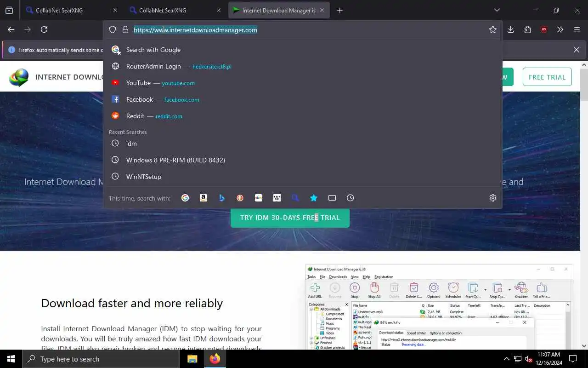The height and width of the screenshot is (368, 588).
Task: Expand the list all tabs dropdown arrow
Action: 497,10
